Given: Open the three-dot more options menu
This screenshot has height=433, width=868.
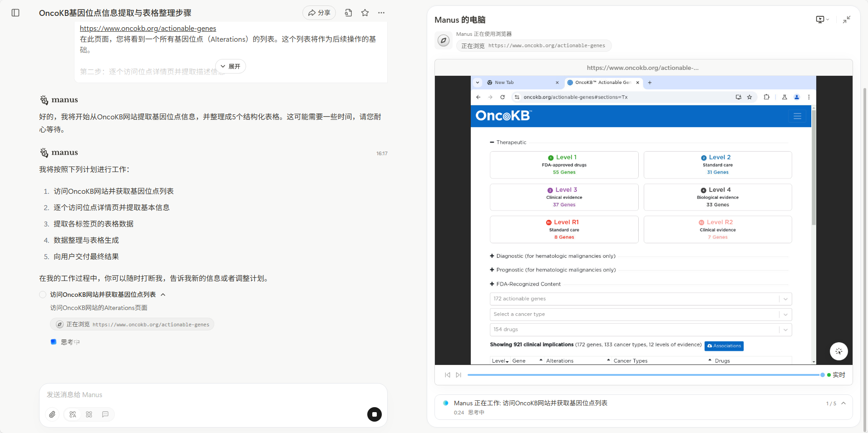Looking at the screenshot, I should pos(381,13).
